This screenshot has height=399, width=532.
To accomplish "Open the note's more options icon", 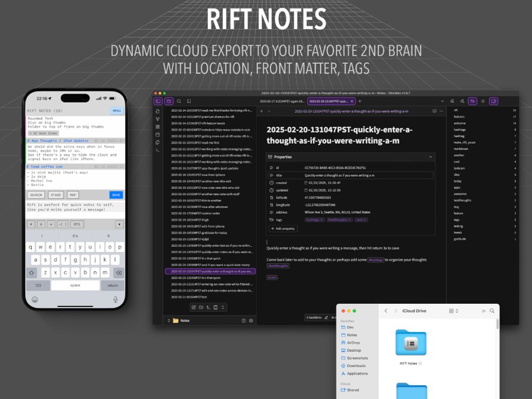I will click(x=441, y=111).
